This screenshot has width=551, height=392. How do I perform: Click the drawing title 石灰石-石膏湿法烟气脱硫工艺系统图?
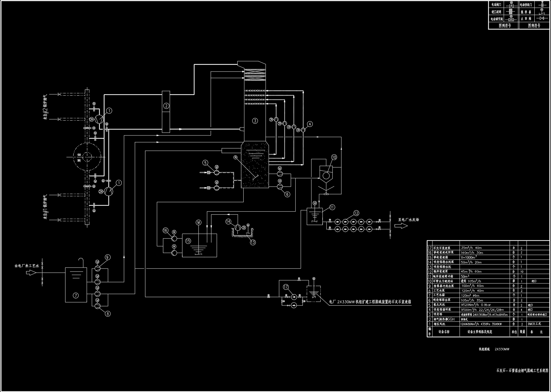click(x=522, y=371)
